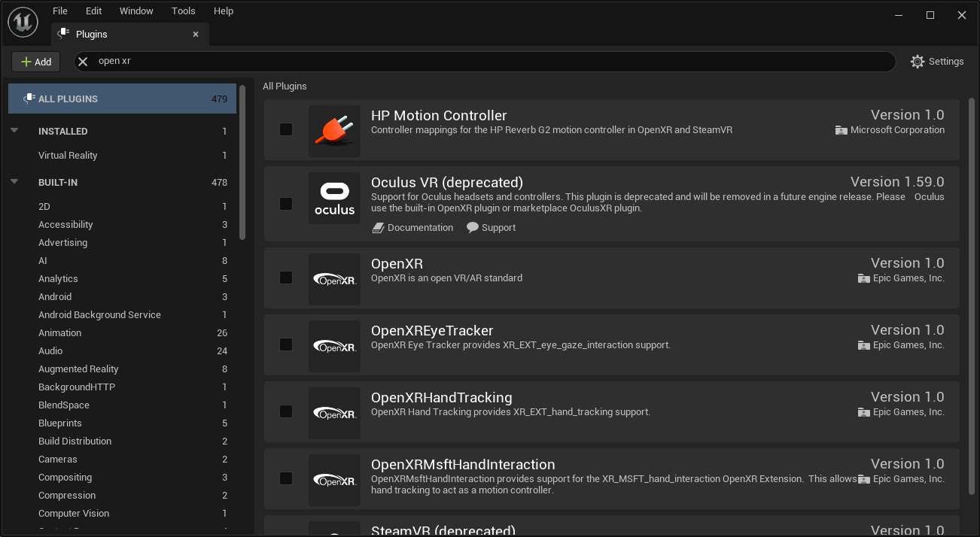The width and height of the screenshot is (980, 537).
Task: Click the HP Motion Controller plug thumbnail
Action: 334,131
